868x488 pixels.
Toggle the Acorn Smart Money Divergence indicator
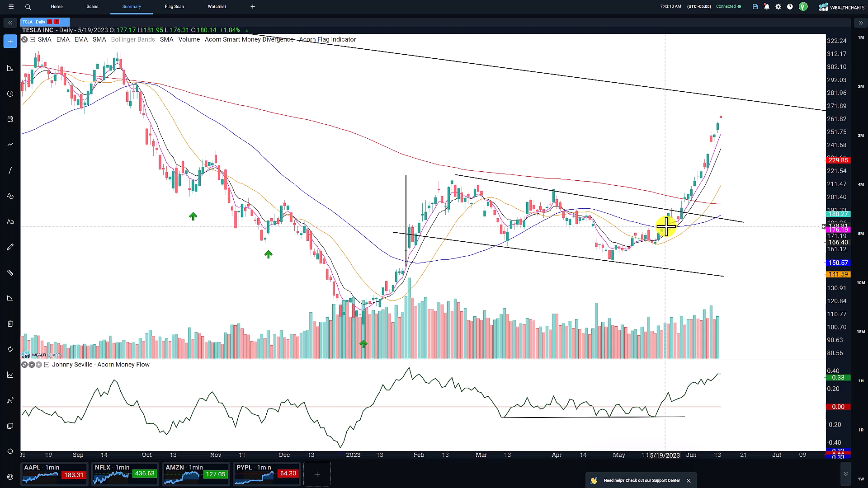click(x=249, y=40)
